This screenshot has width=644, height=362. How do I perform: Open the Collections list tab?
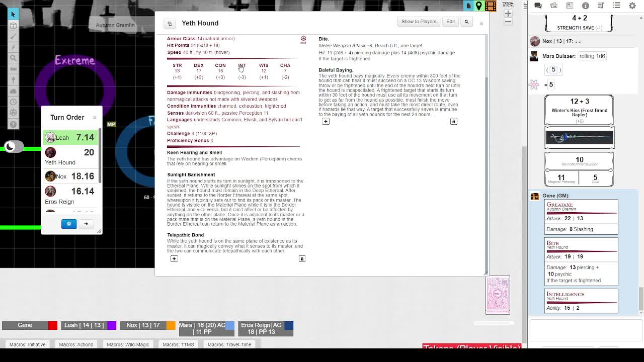(617, 6)
